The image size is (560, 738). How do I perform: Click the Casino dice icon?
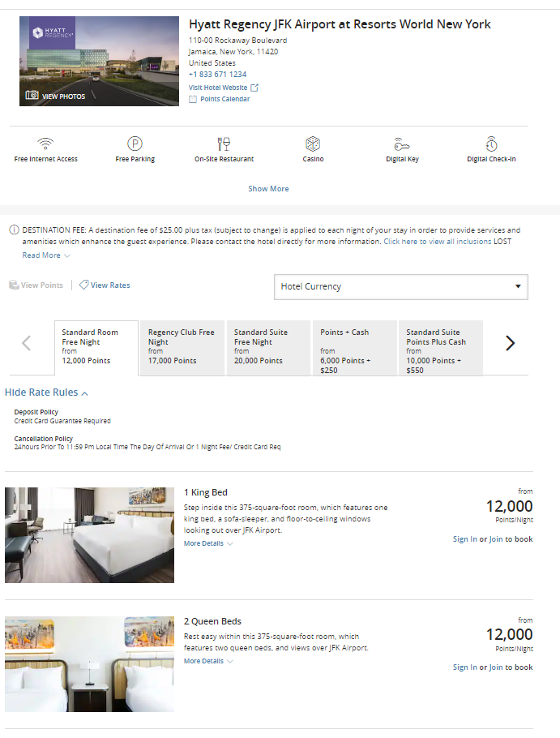pyautogui.click(x=313, y=144)
